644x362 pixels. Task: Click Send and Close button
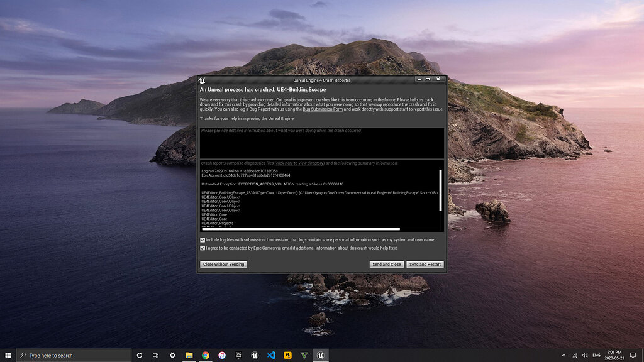[387, 265]
